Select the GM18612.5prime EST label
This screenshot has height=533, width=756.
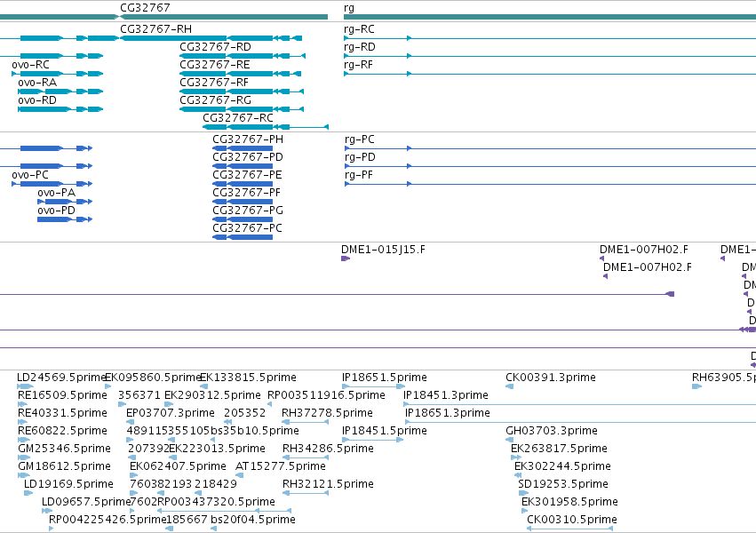64,466
